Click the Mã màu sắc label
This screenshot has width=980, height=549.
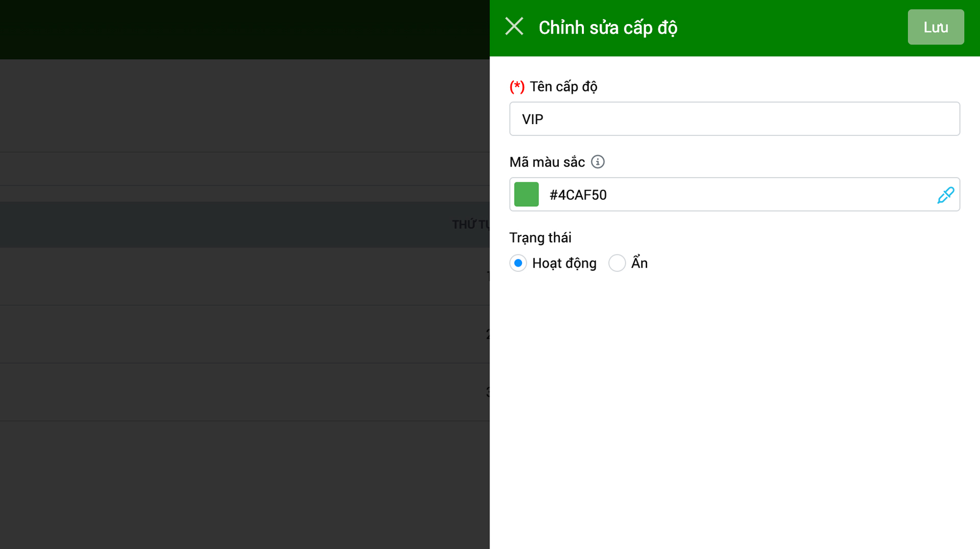tap(547, 162)
